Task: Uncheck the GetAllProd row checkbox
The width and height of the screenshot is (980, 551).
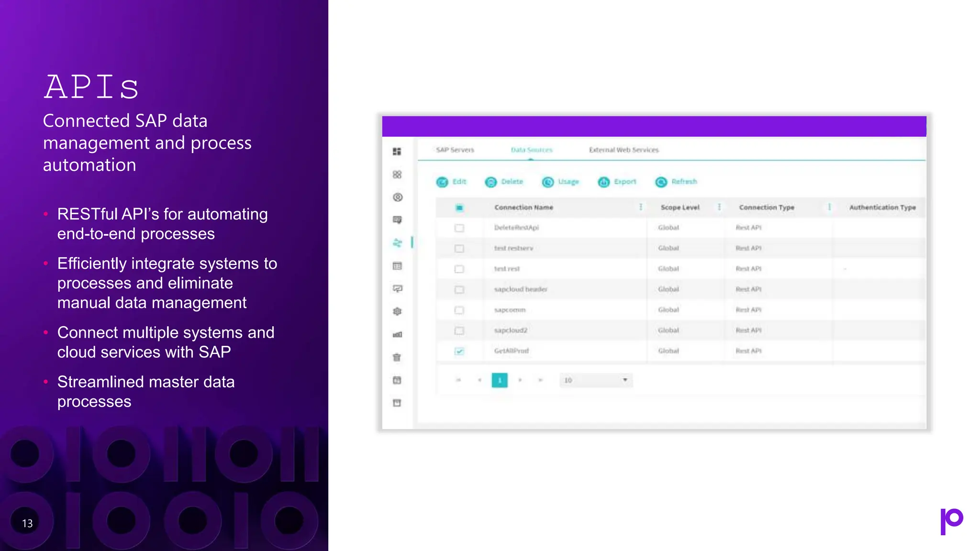Action: [459, 351]
